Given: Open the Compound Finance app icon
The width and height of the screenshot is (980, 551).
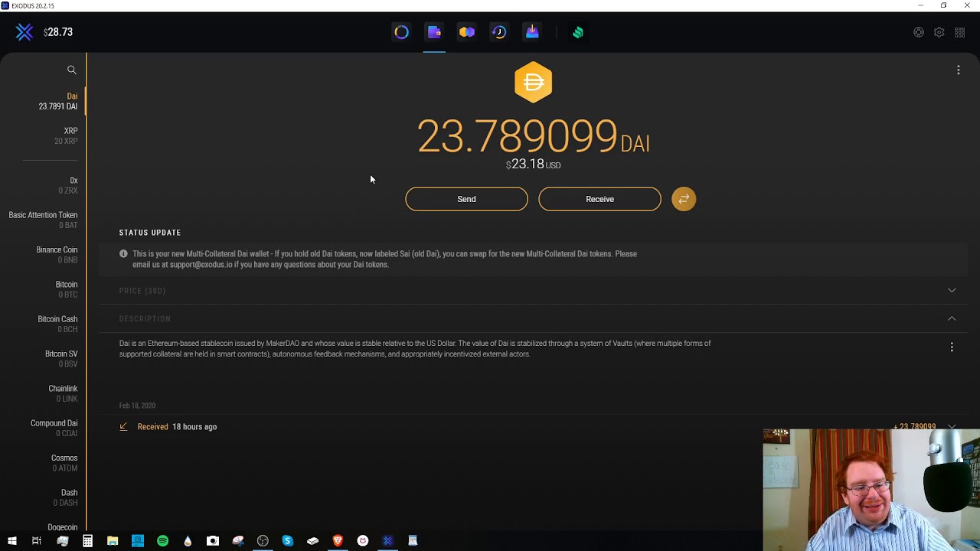Looking at the screenshot, I should (x=578, y=32).
